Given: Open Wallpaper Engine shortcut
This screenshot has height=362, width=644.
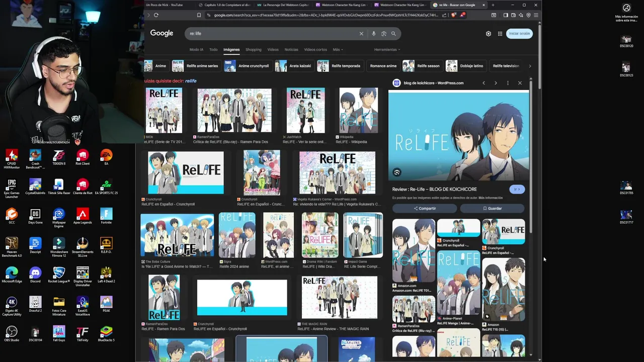Looking at the screenshot, I should click(59, 218).
